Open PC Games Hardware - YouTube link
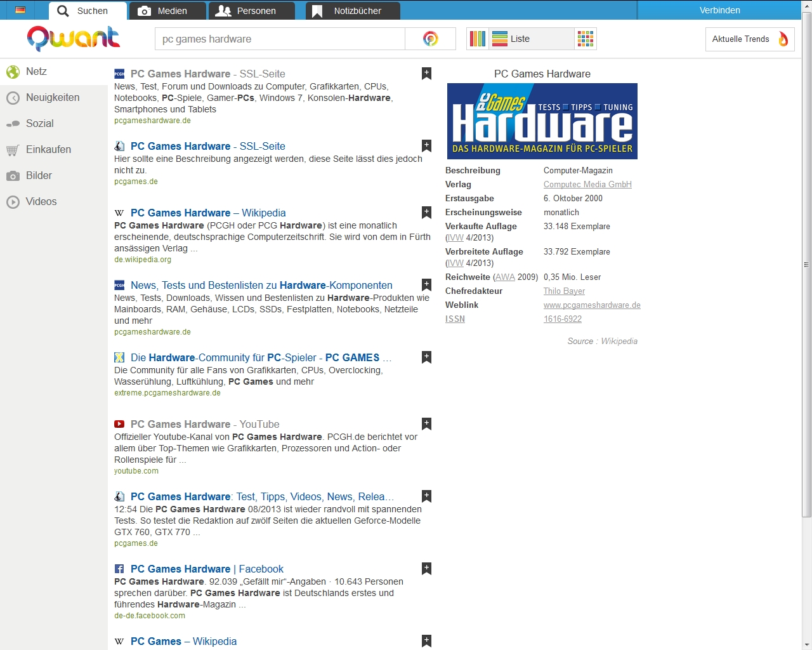This screenshot has height=650, width=812. click(x=205, y=424)
